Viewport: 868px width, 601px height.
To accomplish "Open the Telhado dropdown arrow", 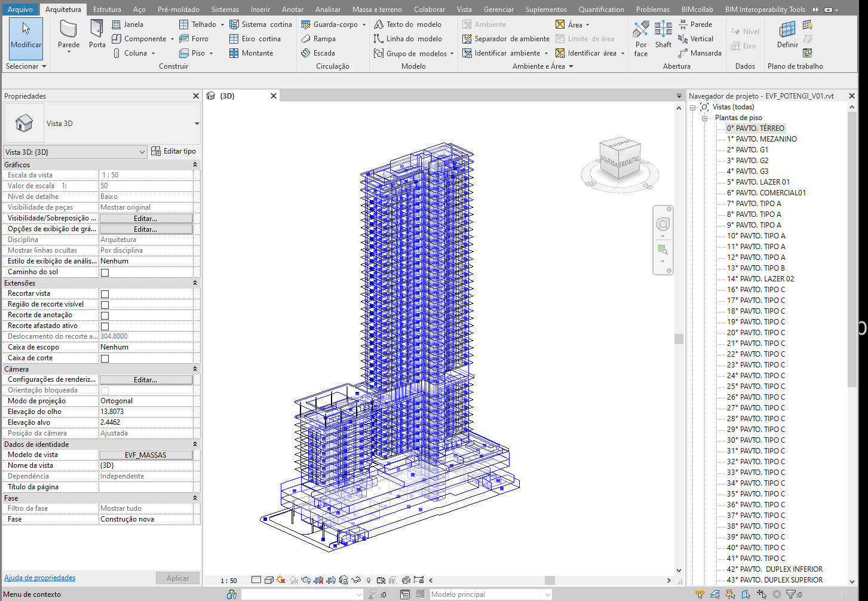I will pyautogui.click(x=222, y=24).
